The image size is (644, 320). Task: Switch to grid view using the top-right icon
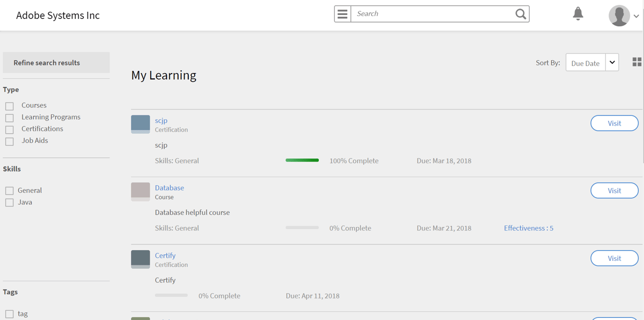(x=636, y=62)
